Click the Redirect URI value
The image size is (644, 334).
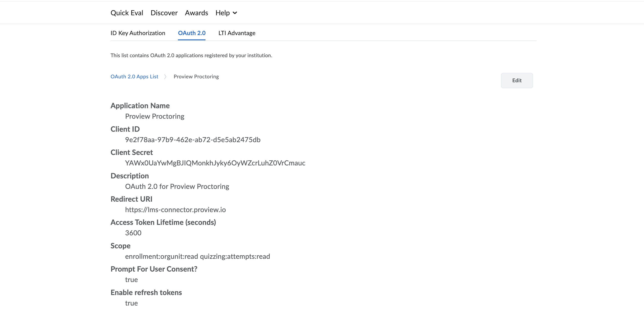[175, 210]
